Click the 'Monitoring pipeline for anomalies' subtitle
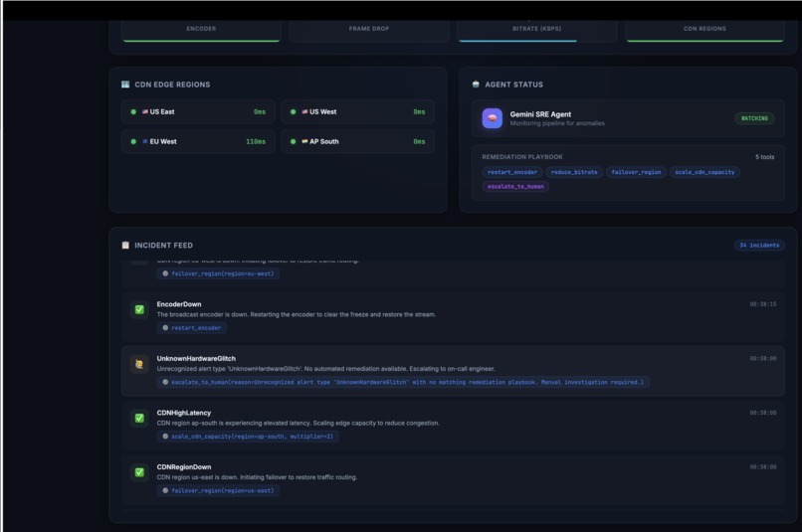 [x=557, y=123]
